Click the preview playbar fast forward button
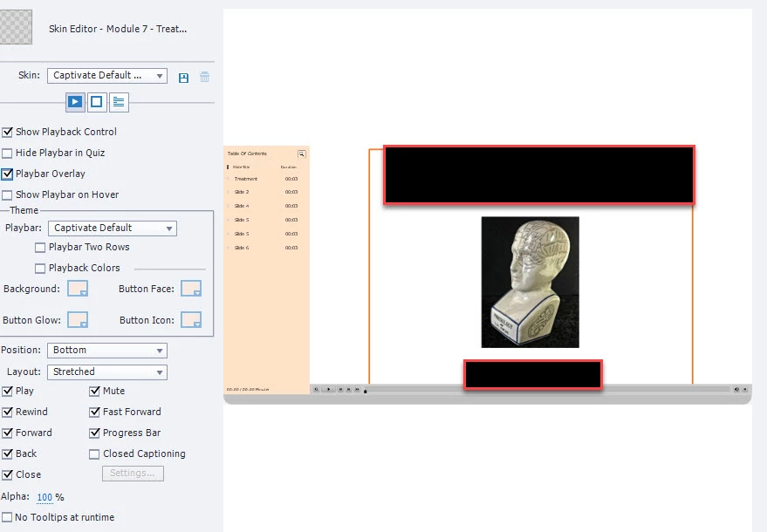This screenshot has width=767, height=532. point(357,389)
